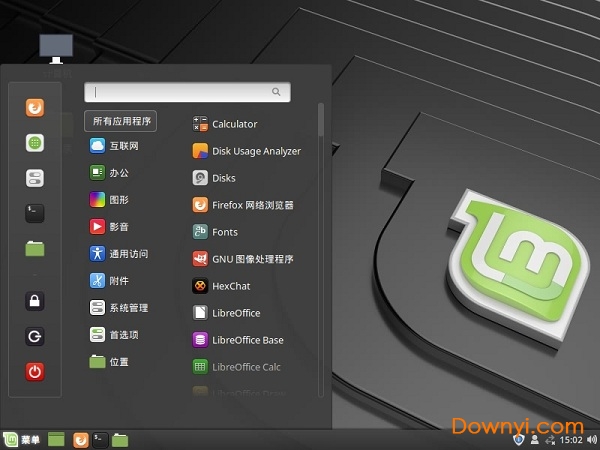Click the 15:02 clock on panel

pyautogui.click(x=571, y=440)
